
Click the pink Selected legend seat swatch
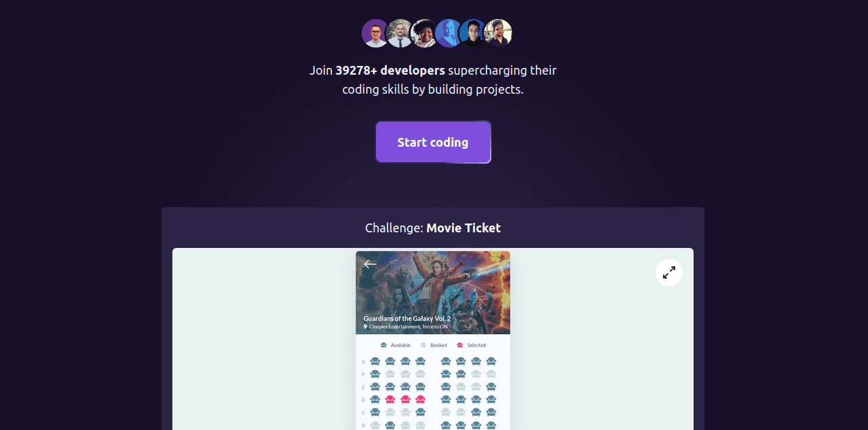(x=460, y=345)
